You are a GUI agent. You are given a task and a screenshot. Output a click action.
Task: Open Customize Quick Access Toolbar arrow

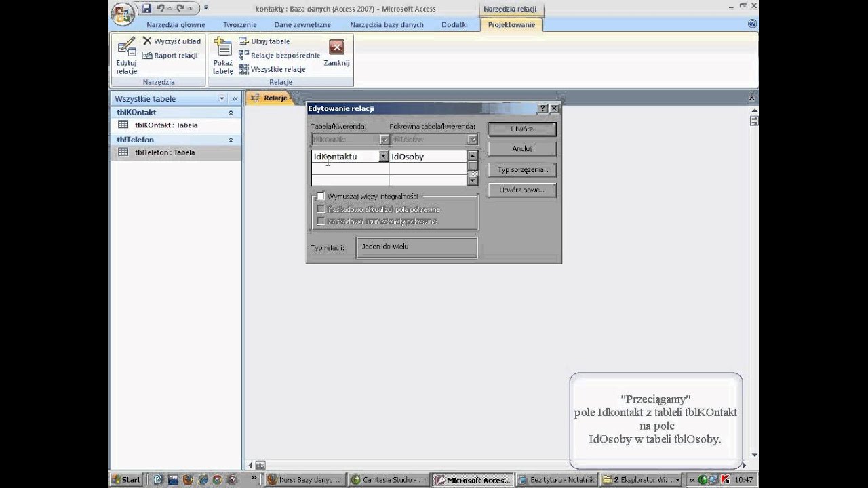tap(206, 8)
